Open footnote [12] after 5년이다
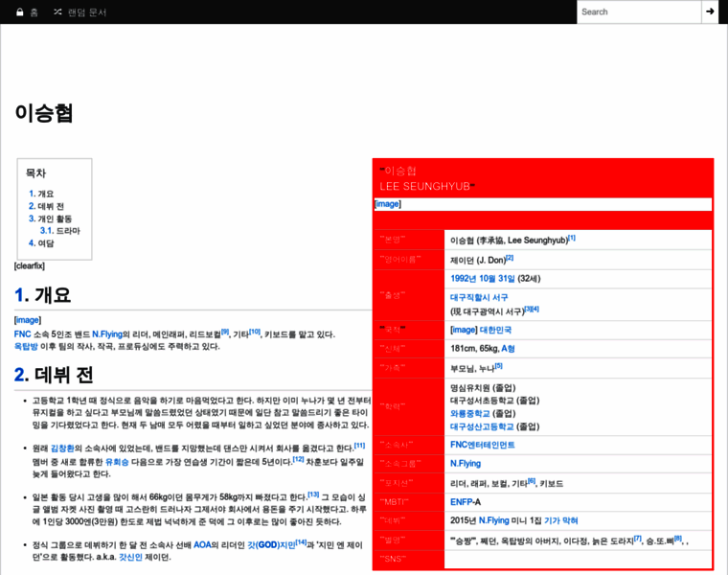This screenshot has height=575, width=728. 298,459
